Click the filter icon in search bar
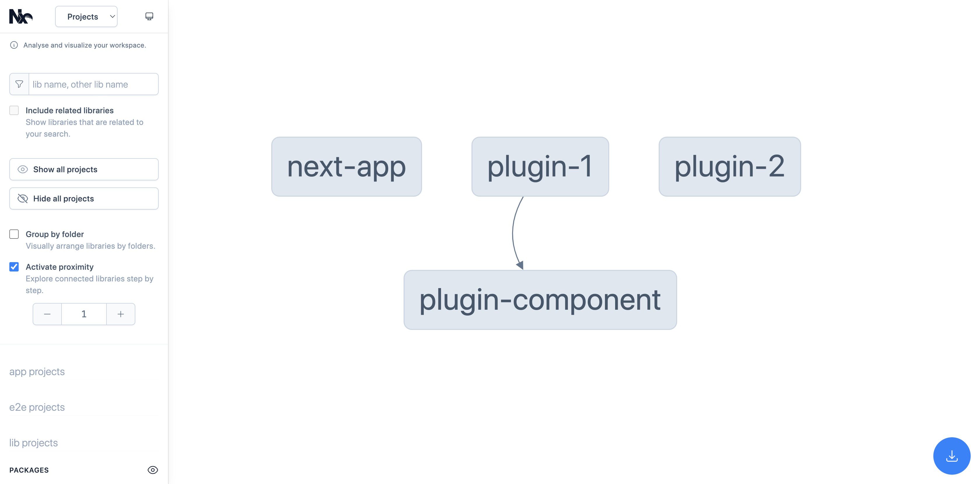Image resolution: width=980 pixels, height=484 pixels. tap(19, 84)
